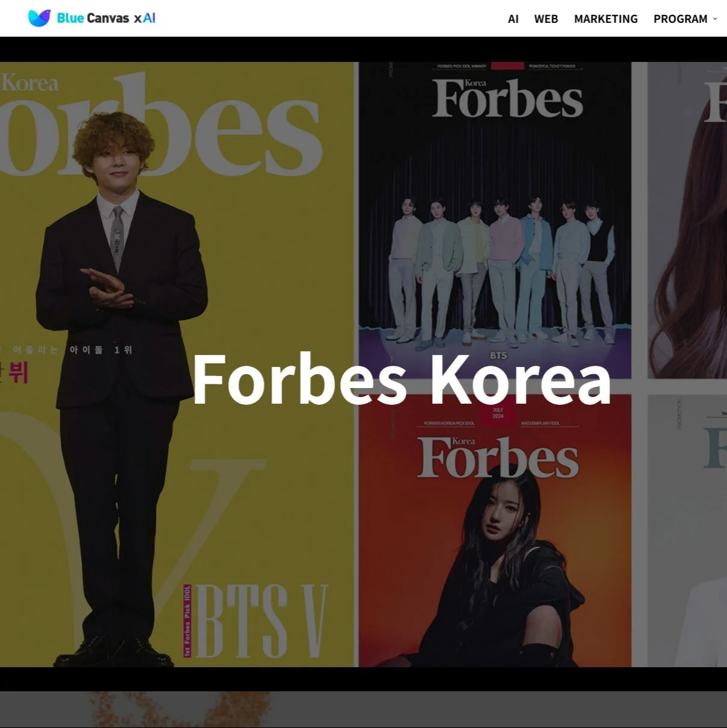Screen dimensions: 727x728
Task: Open the orange Forbes cover with woman in black
Action: [495, 530]
